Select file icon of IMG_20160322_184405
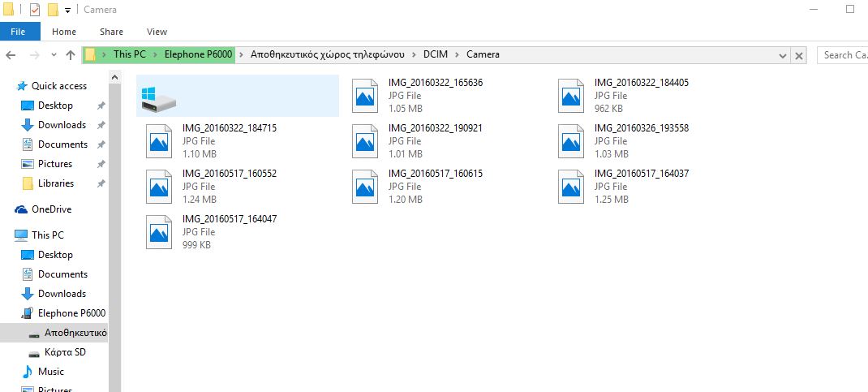868x392 pixels. 571,96
